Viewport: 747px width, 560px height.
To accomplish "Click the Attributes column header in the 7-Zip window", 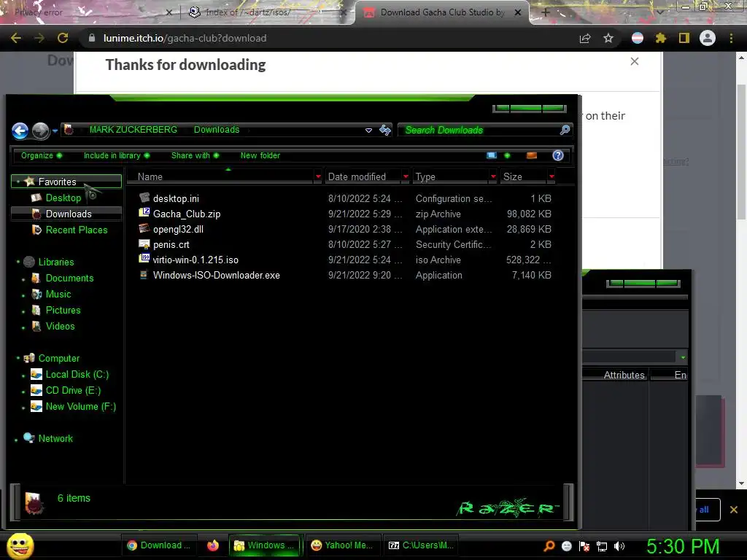I will pyautogui.click(x=624, y=375).
